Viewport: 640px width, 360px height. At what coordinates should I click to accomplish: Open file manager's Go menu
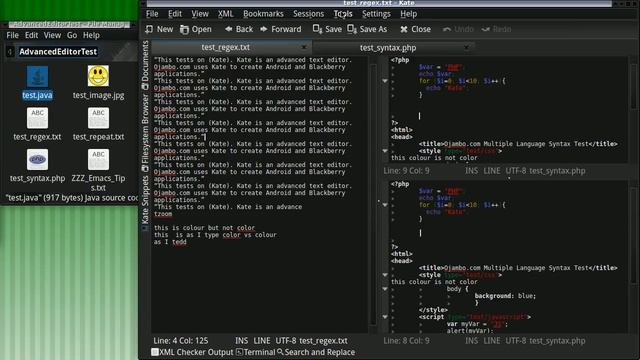point(72,35)
